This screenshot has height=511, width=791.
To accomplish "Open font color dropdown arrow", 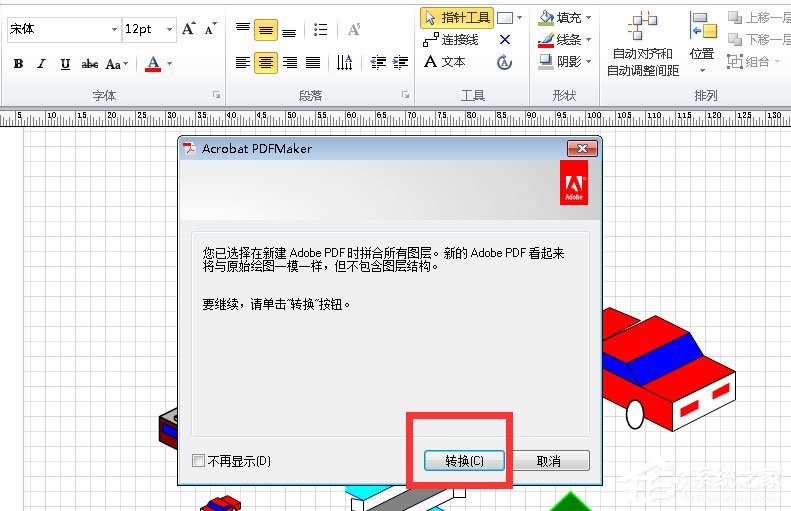I will tap(170, 64).
